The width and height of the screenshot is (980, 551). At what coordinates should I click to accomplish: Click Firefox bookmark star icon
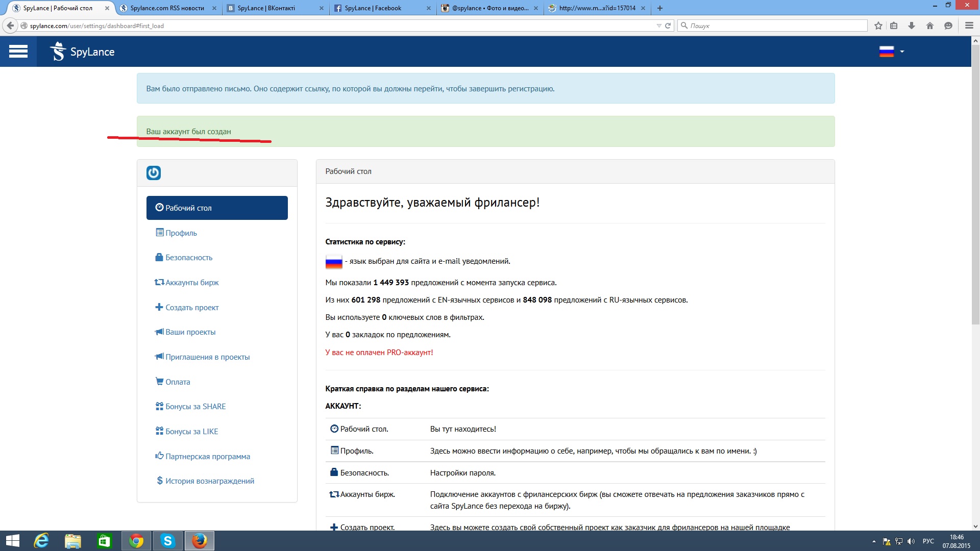[x=878, y=26]
